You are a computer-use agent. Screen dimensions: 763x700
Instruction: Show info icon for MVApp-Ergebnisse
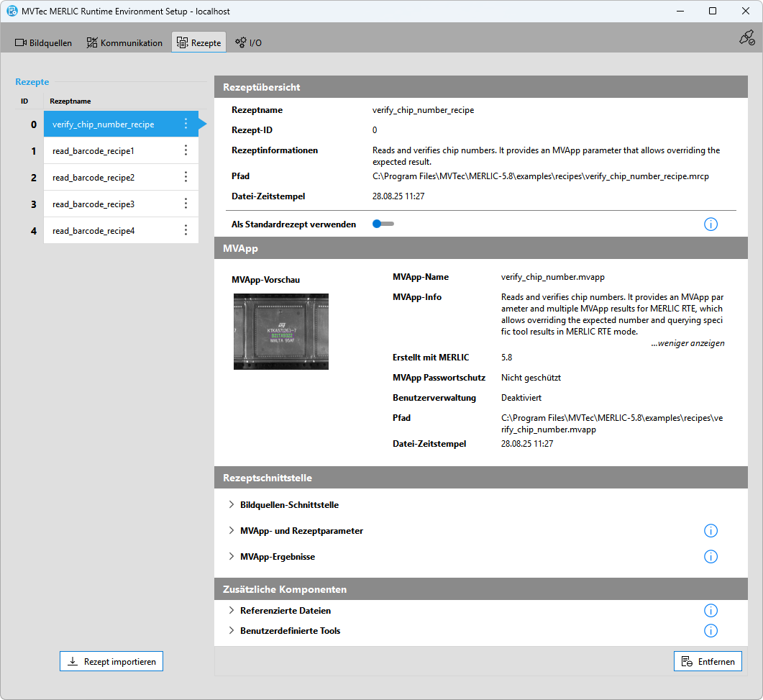[711, 557]
